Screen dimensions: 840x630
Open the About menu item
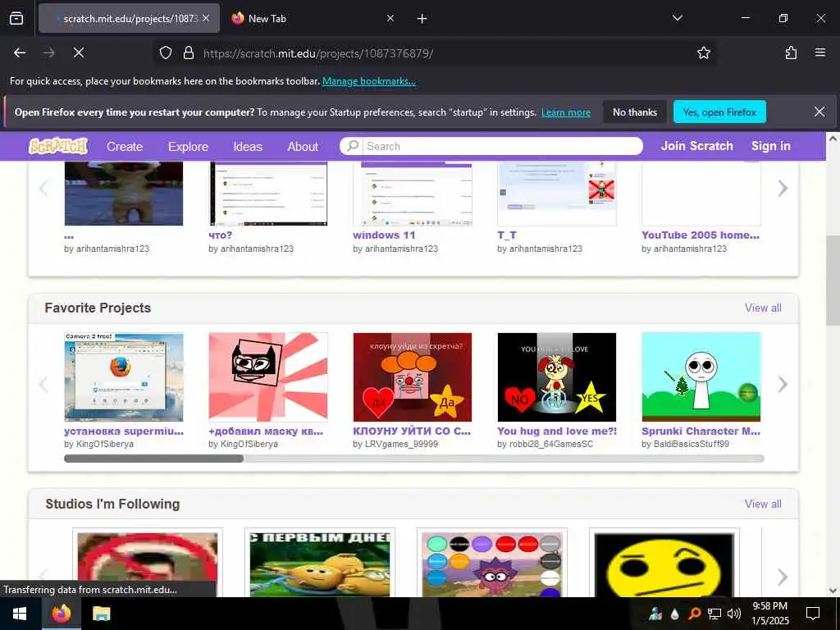(303, 147)
